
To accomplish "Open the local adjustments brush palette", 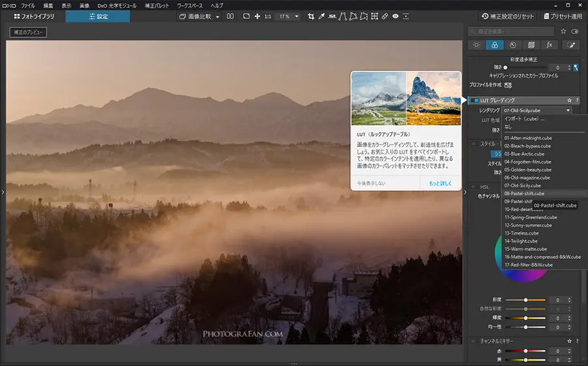I will [x=571, y=45].
